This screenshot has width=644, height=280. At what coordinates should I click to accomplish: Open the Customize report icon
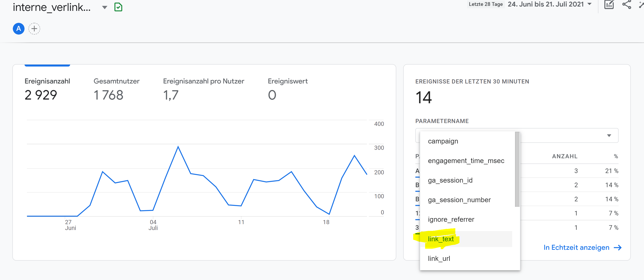(609, 4)
